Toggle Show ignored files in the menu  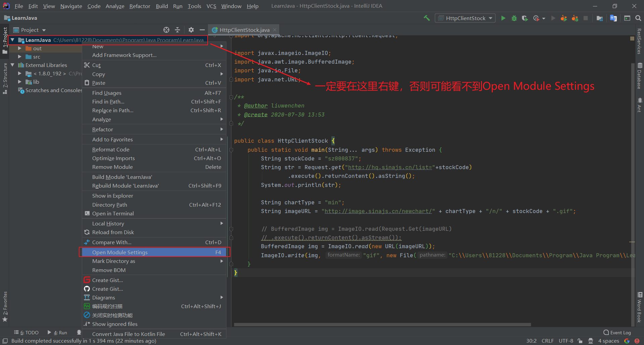coord(115,324)
